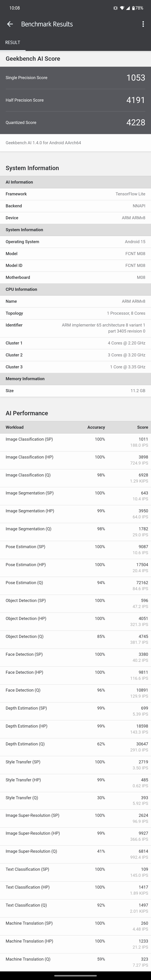
Task: Tap the Pose Estimation (Q) workload row
Action: pyautogui.click(x=75, y=585)
